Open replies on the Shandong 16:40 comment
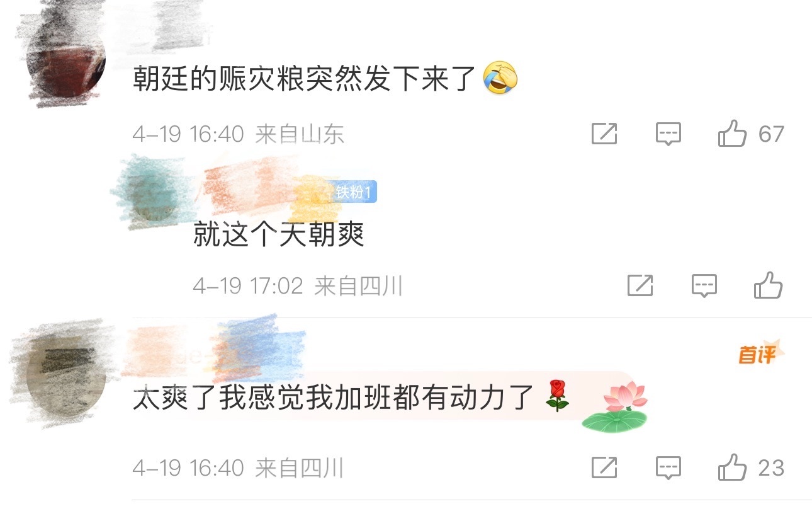This screenshot has height=516, width=812. click(668, 134)
